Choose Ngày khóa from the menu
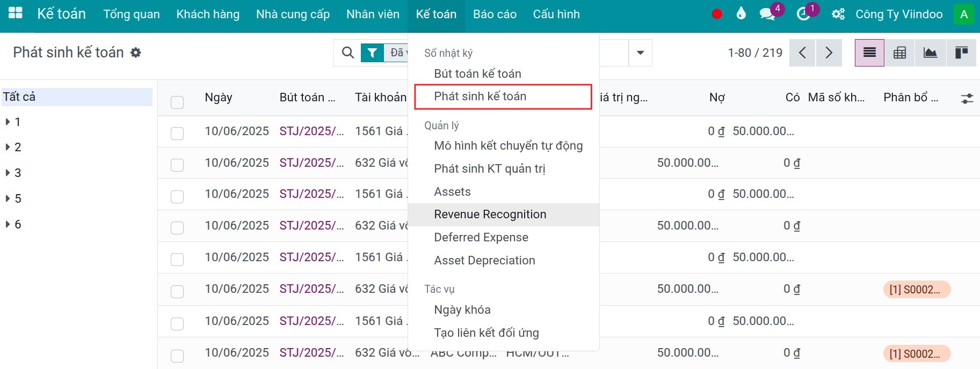The height and width of the screenshot is (369, 980). click(504, 309)
